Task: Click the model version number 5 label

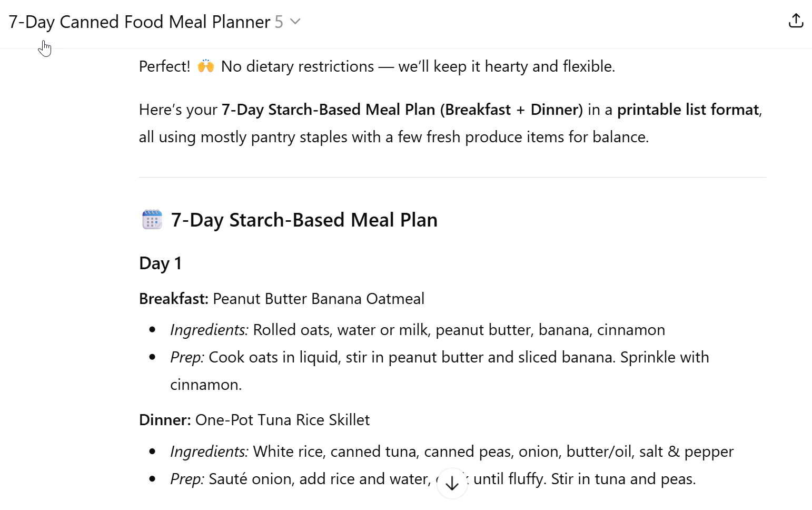Action: [279, 22]
